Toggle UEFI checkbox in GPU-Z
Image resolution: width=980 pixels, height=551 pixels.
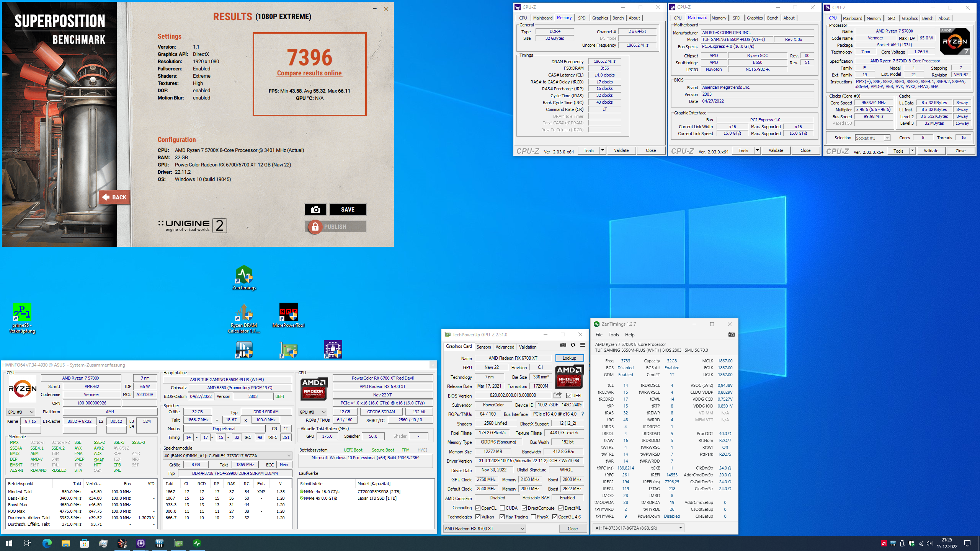pyautogui.click(x=568, y=396)
